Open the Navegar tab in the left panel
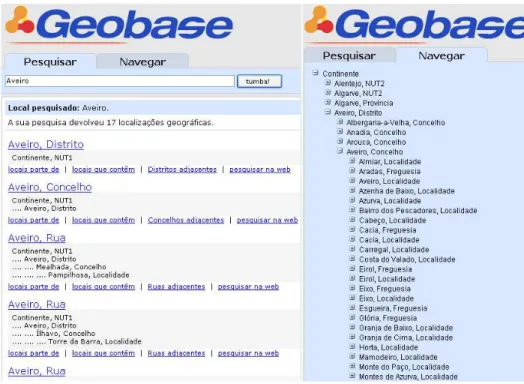Viewport: 524px width, 384px height. pyautogui.click(x=143, y=62)
